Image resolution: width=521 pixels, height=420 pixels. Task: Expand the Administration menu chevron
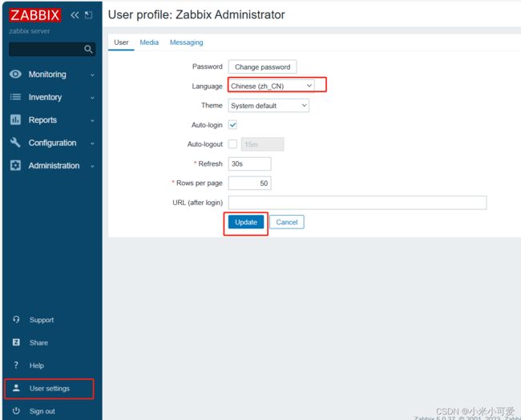point(92,166)
